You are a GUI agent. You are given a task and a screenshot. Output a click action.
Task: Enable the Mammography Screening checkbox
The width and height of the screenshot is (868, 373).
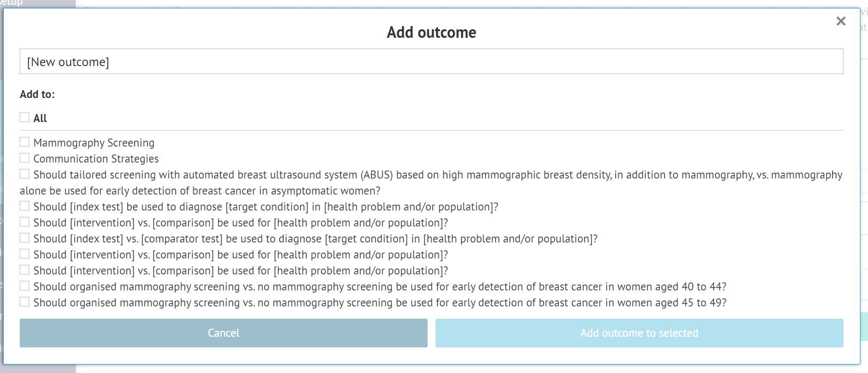click(24, 142)
